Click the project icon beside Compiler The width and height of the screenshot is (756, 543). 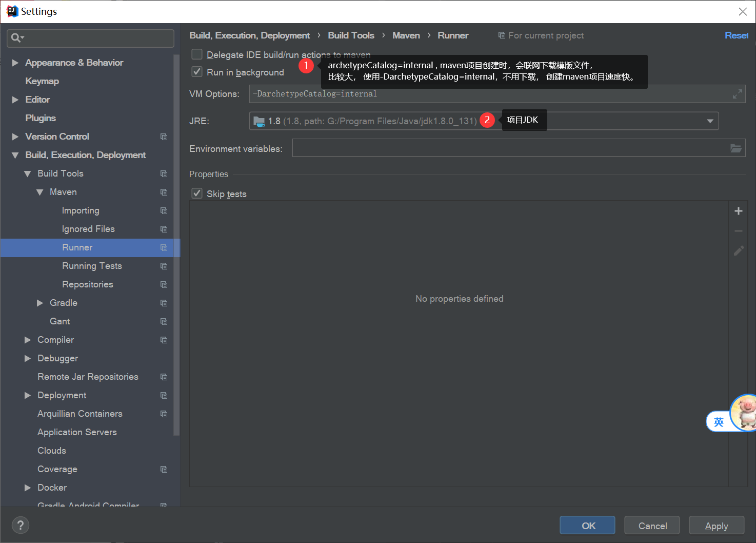click(x=164, y=340)
